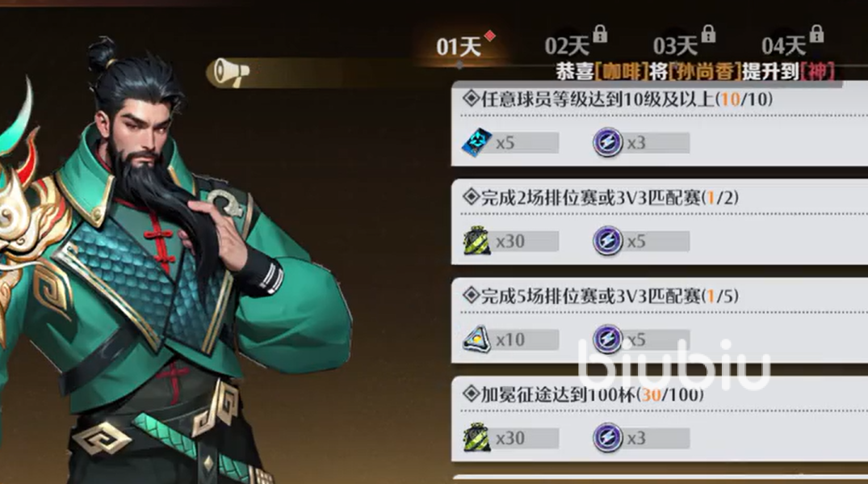Open the locked 04天 tab
Viewport: 868px width, 484px height.
coord(784,47)
